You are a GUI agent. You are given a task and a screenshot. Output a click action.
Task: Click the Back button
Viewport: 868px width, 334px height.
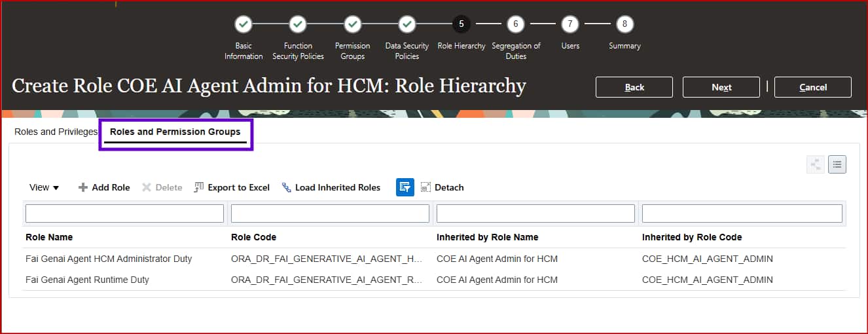(x=634, y=87)
